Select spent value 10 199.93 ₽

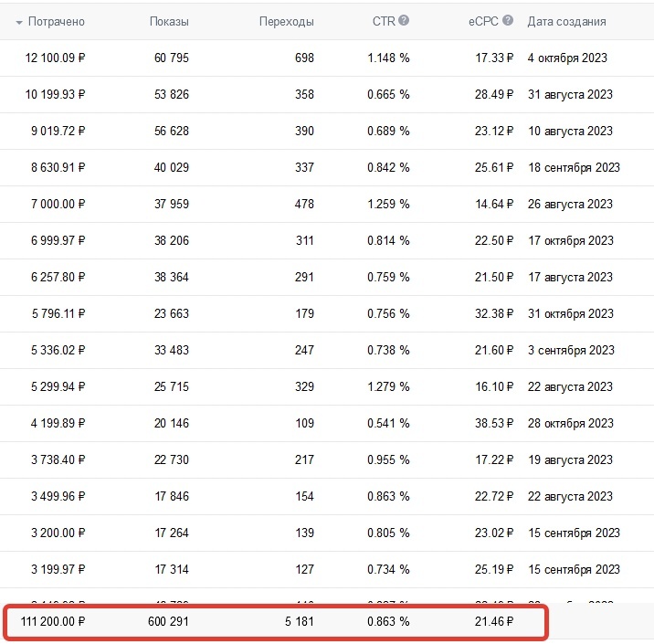55,94
